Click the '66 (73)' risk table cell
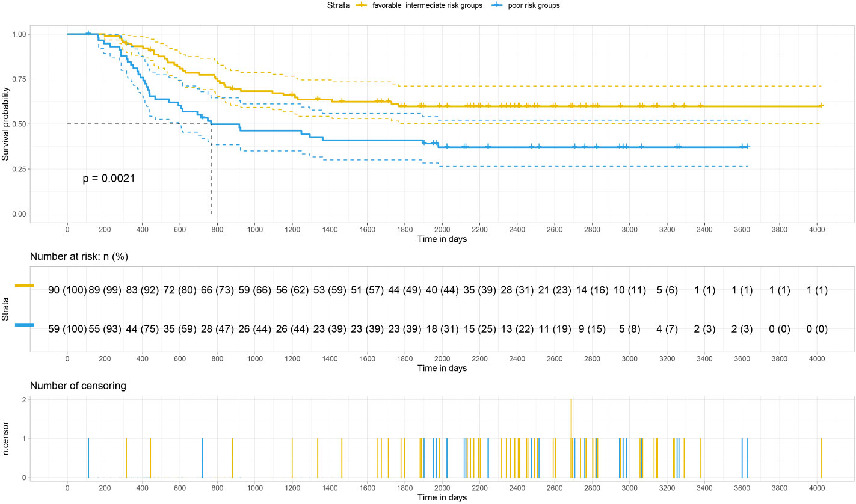The width and height of the screenshot is (856, 504). 217,290
